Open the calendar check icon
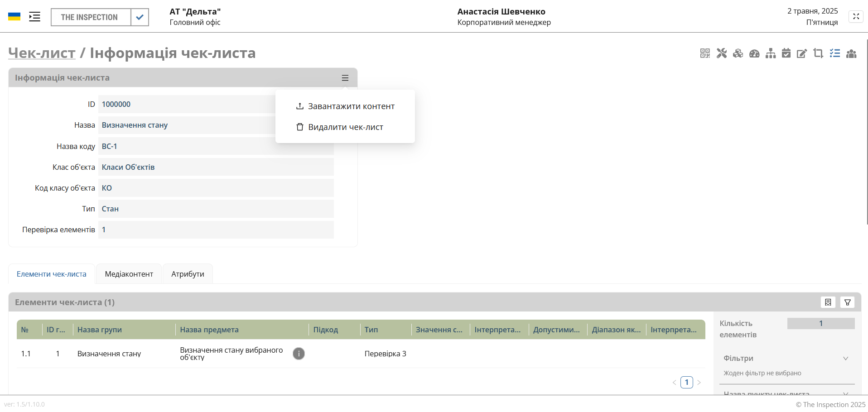This screenshot has height=412, width=868. tap(786, 53)
